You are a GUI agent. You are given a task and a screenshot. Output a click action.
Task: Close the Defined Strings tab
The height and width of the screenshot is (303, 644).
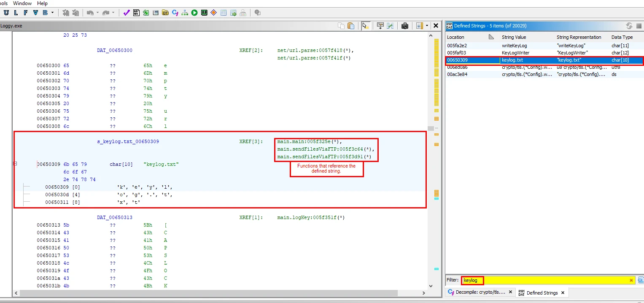point(563,292)
